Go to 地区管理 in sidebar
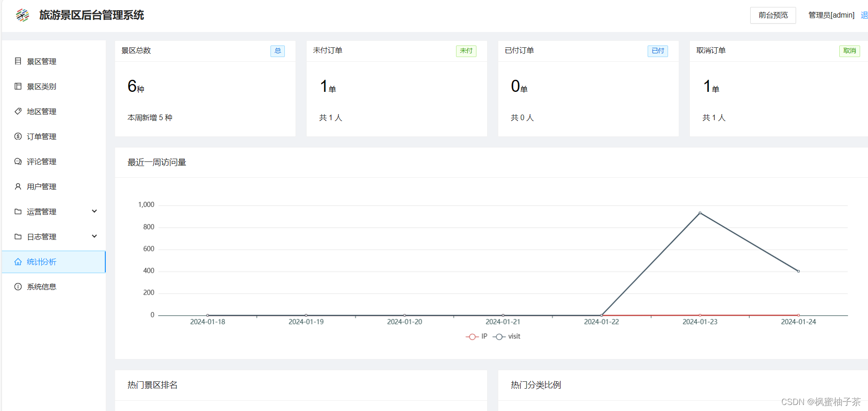This screenshot has height=411, width=868. pos(54,111)
